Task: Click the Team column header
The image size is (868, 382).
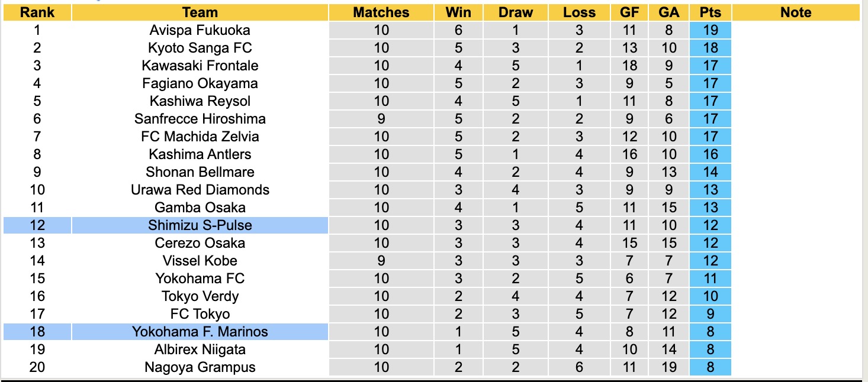Action: (200, 12)
